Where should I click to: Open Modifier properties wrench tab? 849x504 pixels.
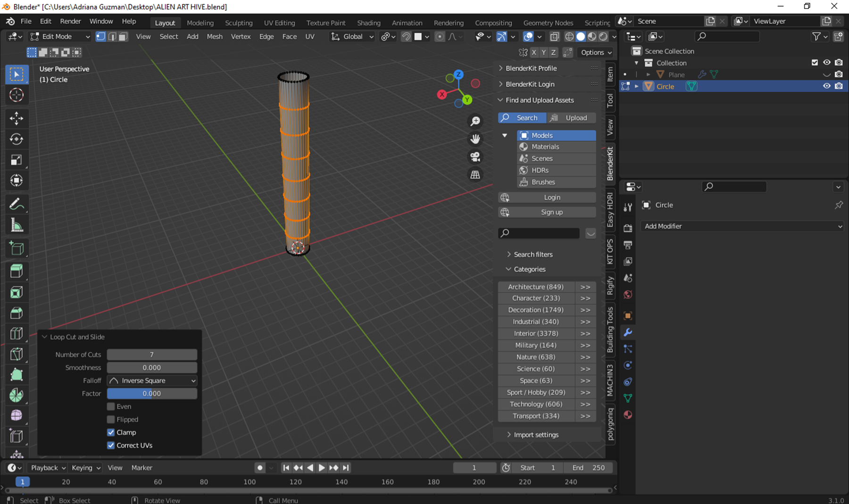[x=628, y=332]
